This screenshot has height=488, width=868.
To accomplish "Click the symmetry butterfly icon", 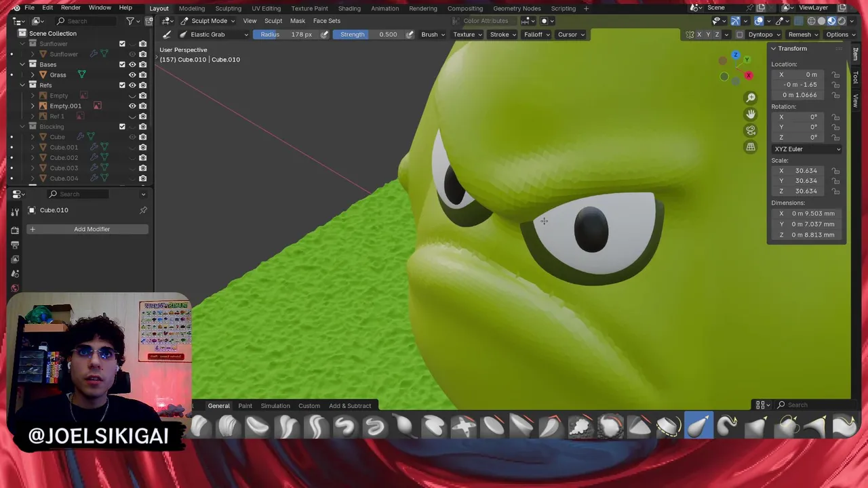I will pyautogui.click(x=690, y=35).
